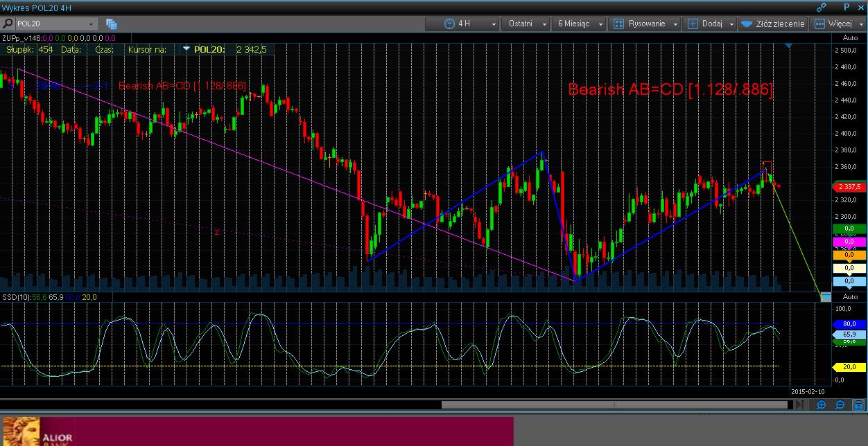
Task: Click the Dodaj button
Action: tap(711, 24)
